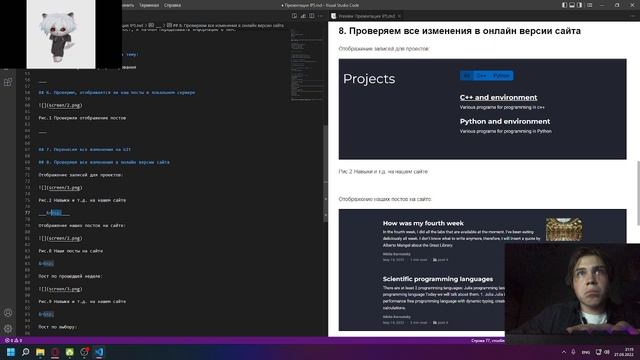The height and width of the screenshot is (360, 640).
Task: Open the Extensions view in activity bar
Action: click(x=8, y=82)
